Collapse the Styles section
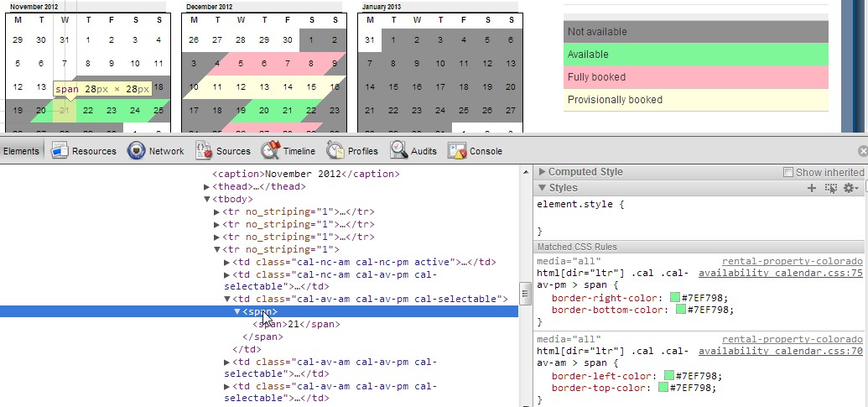 tap(543, 188)
